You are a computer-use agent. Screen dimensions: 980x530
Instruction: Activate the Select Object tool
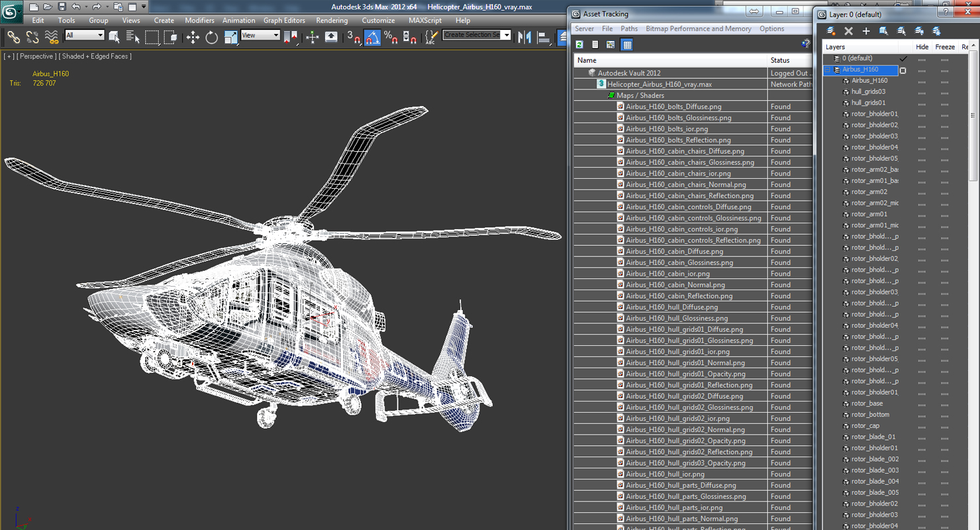pos(115,37)
